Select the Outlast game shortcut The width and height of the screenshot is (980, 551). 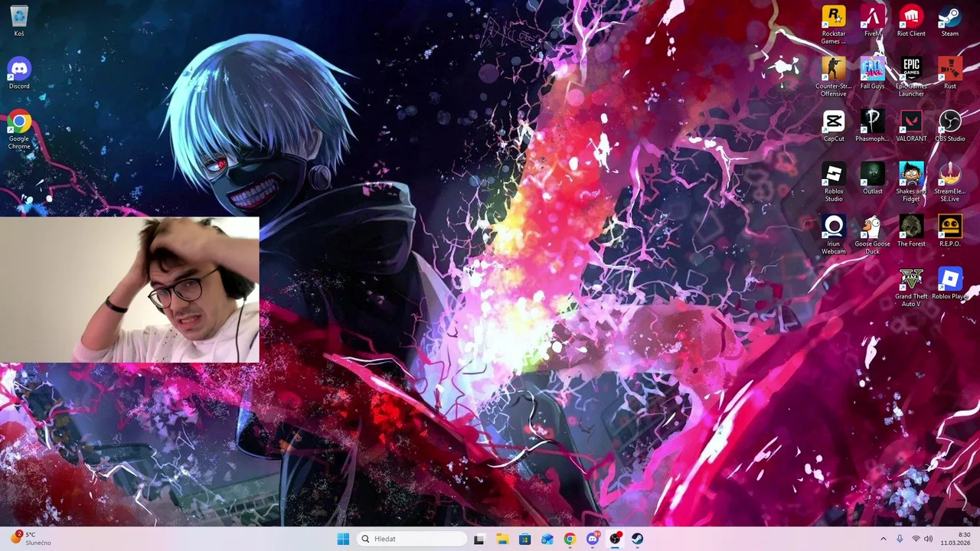pos(873,179)
